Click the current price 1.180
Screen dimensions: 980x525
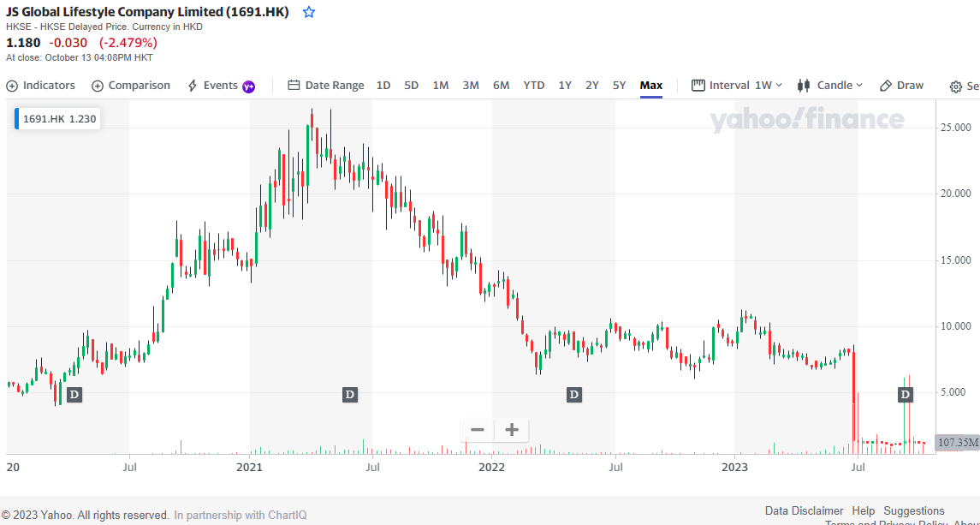(23, 43)
